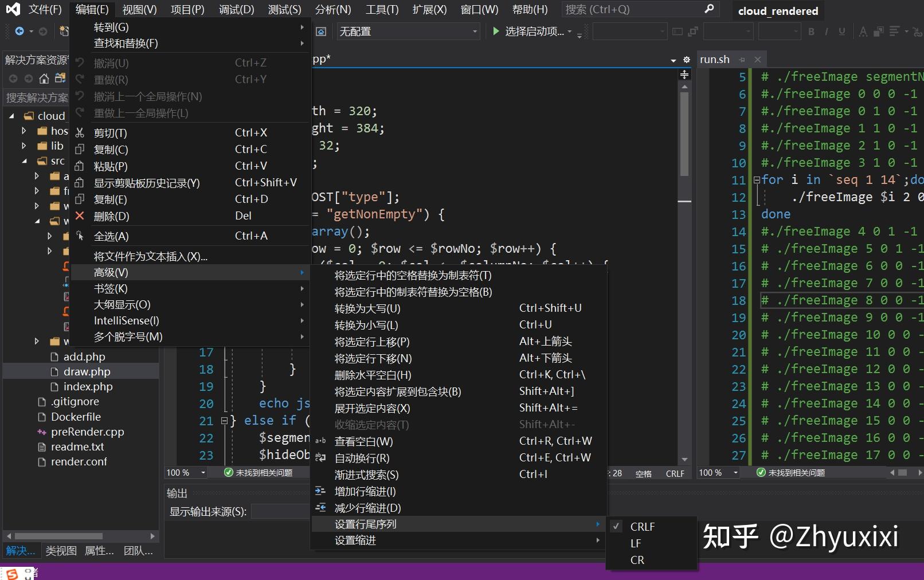The height and width of the screenshot is (580, 924).
Task: Switch to the run.sh tab
Action: point(714,59)
